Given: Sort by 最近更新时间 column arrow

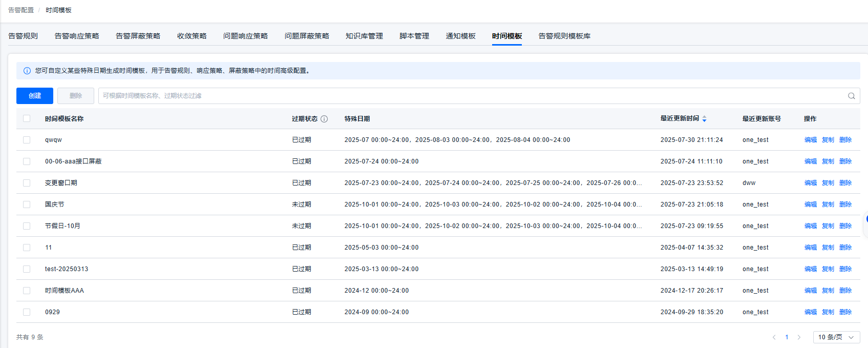Looking at the screenshot, I should (704, 119).
